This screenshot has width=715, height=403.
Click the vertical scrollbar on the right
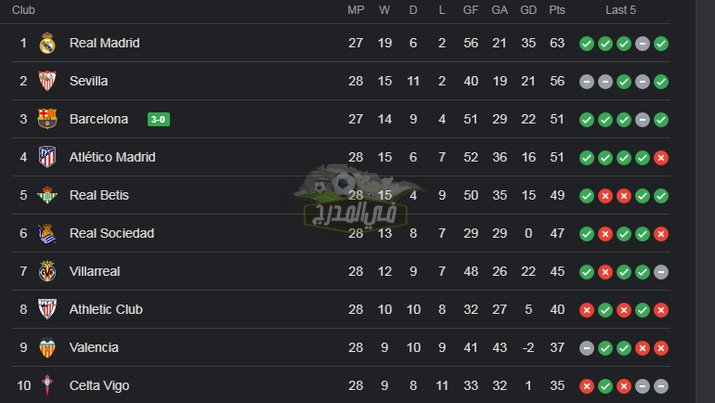coord(705,202)
